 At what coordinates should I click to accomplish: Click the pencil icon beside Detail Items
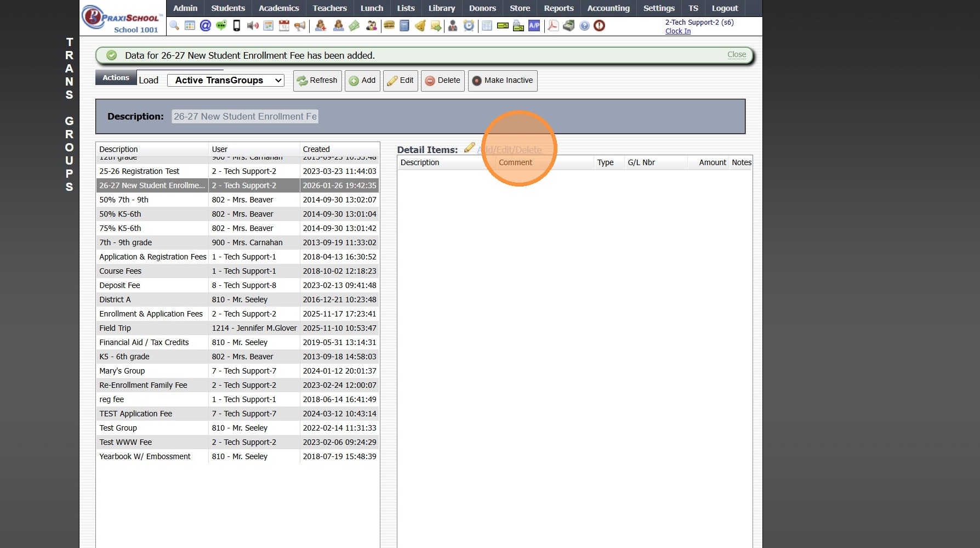pos(470,148)
